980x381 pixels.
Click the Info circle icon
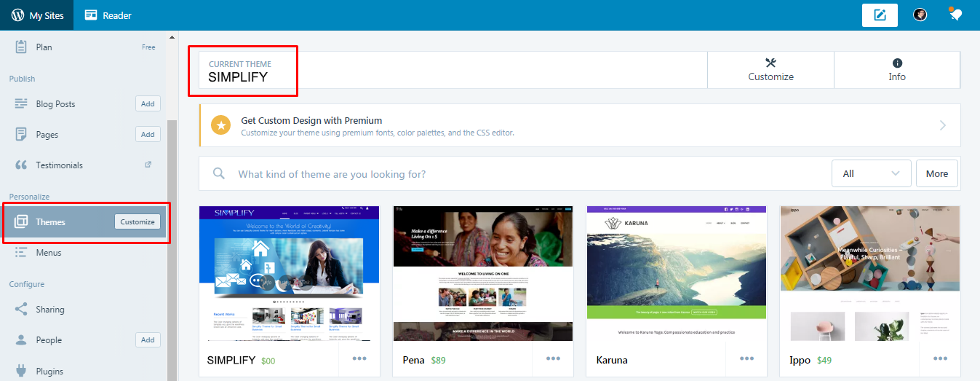(897, 63)
